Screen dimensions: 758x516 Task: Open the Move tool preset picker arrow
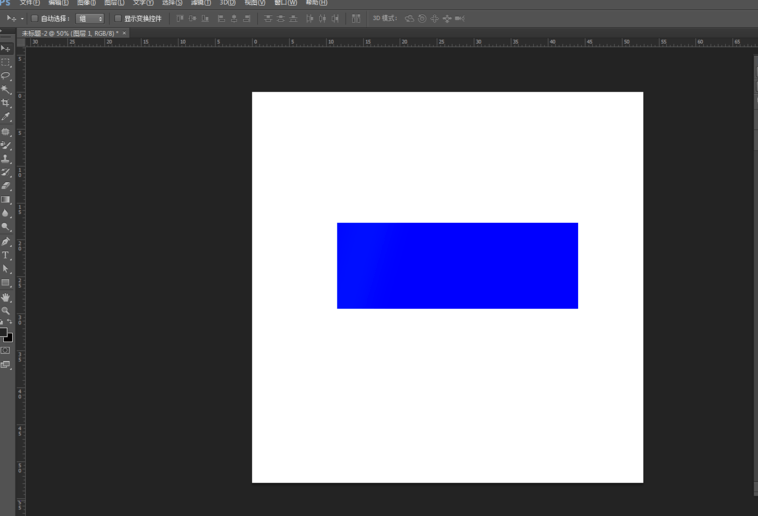coord(22,19)
